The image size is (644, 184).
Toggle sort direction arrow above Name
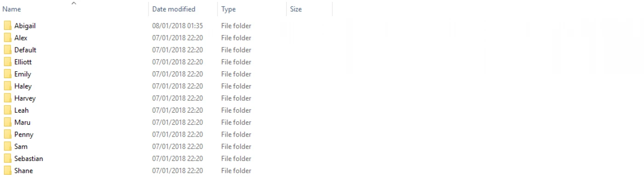coord(74,3)
